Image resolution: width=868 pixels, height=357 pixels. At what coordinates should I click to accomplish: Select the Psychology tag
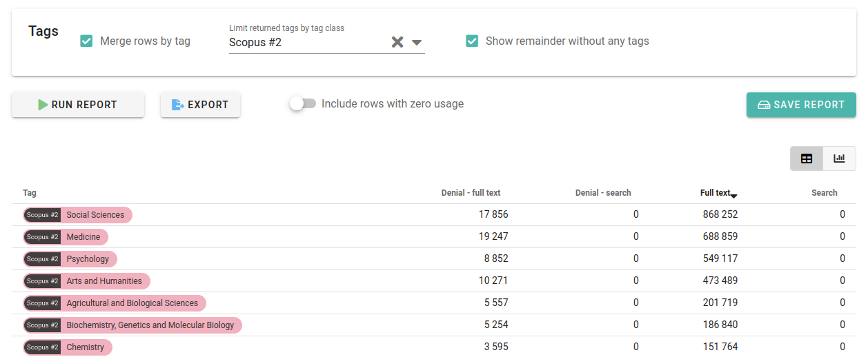[70, 259]
